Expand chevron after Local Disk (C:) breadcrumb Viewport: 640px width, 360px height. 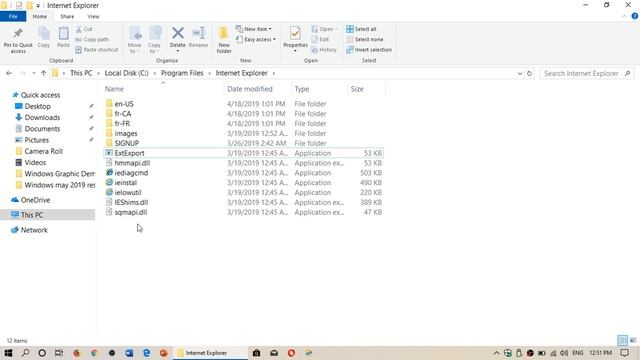click(x=155, y=73)
